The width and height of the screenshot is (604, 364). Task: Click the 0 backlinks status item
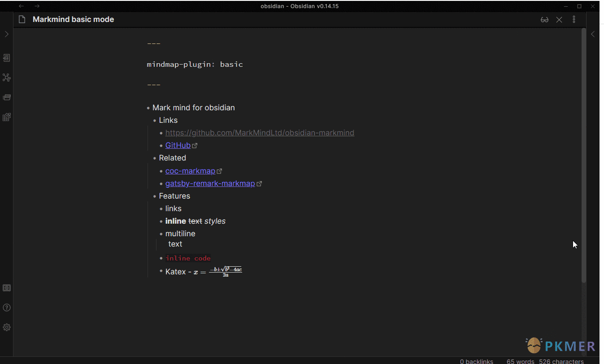pos(477,361)
